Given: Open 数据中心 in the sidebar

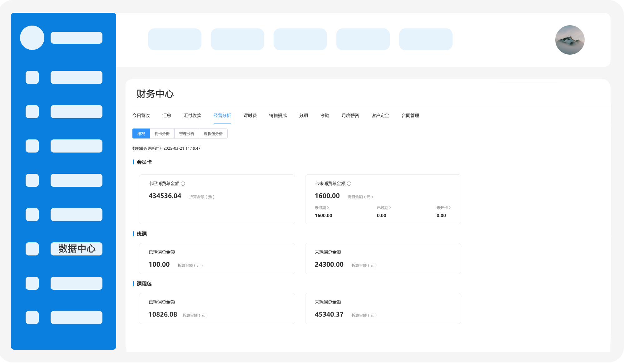Looking at the screenshot, I should point(77,249).
